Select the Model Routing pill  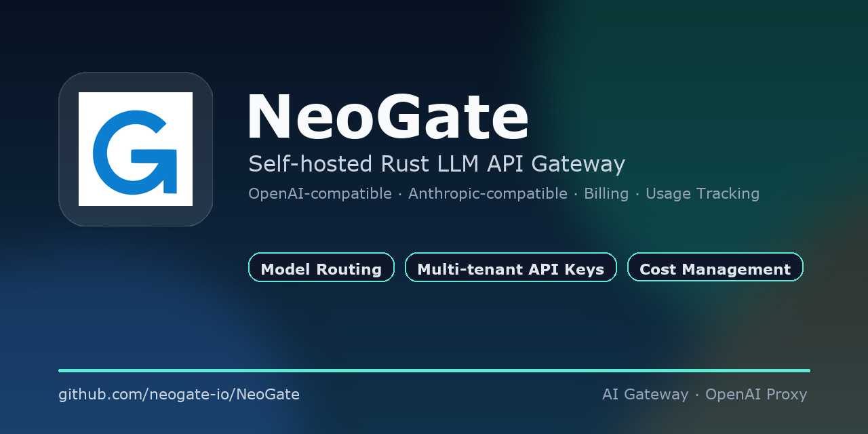point(321,267)
